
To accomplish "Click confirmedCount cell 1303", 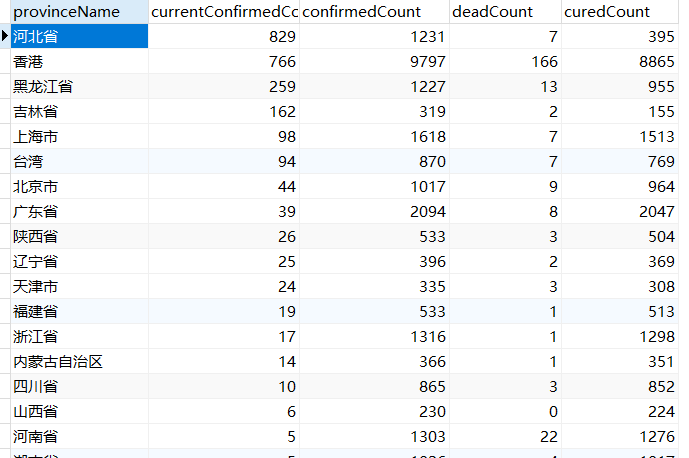I will [x=374, y=437].
